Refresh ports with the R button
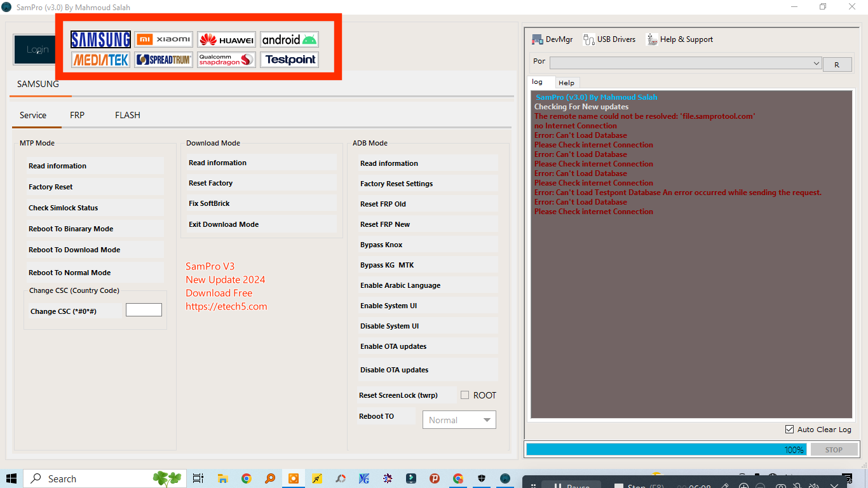The width and height of the screenshot is (868, 488). (837, 65)
